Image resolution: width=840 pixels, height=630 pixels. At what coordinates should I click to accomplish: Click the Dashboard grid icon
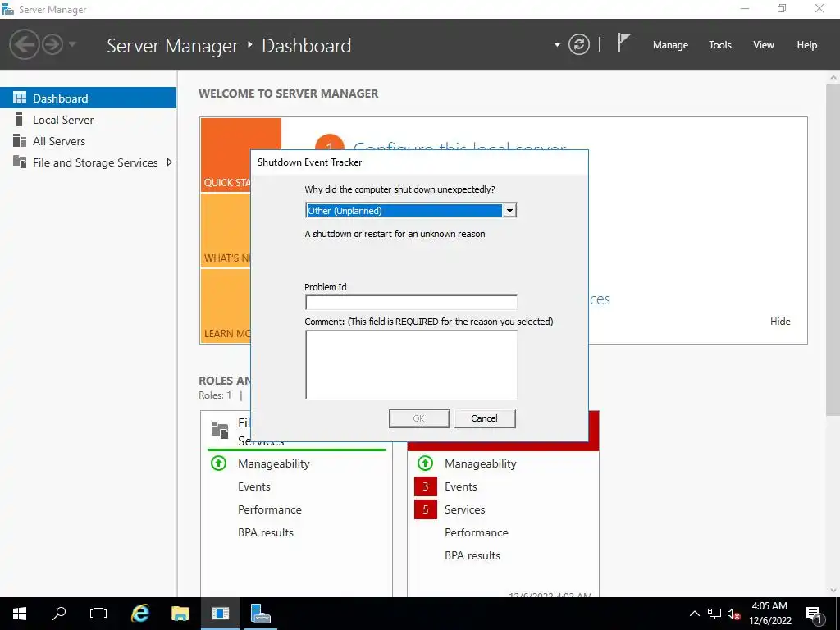pyautogui.click(x=20, y=98)
